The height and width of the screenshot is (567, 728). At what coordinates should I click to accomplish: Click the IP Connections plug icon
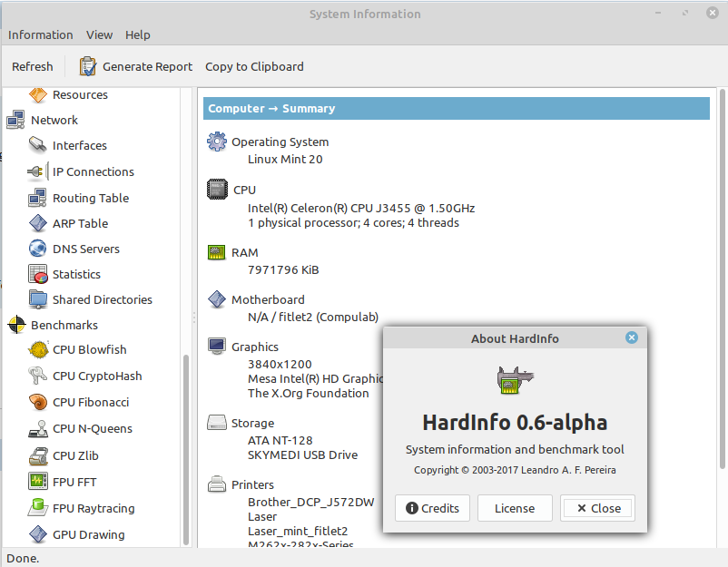click(37, 171)
